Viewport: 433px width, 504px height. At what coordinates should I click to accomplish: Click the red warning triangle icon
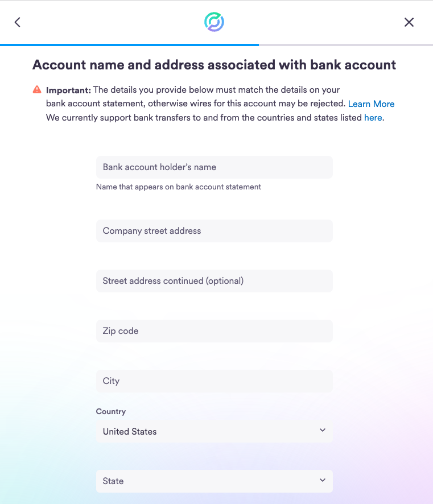pyautogui.click(x=37, y=89)
